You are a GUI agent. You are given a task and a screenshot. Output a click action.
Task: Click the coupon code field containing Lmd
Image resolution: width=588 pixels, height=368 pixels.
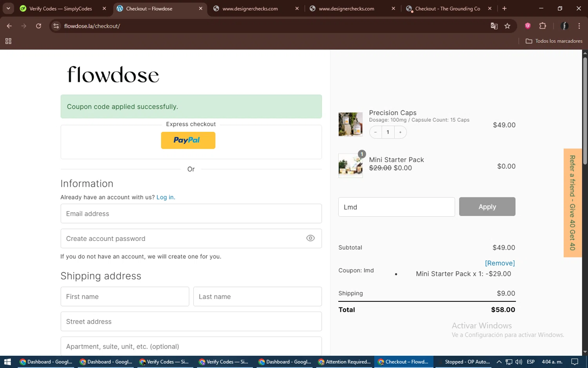[x=396, y=207]
